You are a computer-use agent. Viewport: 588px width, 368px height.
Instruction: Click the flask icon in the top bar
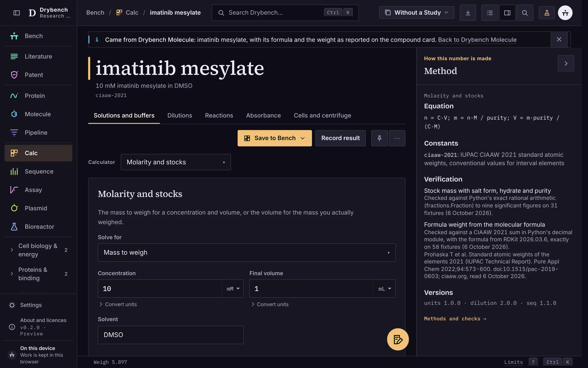coord(547,13)
